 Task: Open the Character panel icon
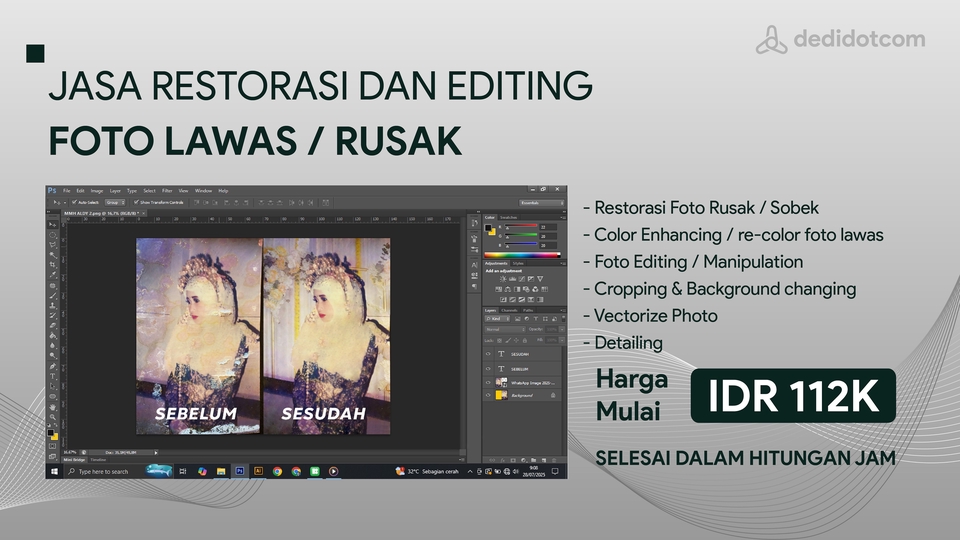[474, 264]
